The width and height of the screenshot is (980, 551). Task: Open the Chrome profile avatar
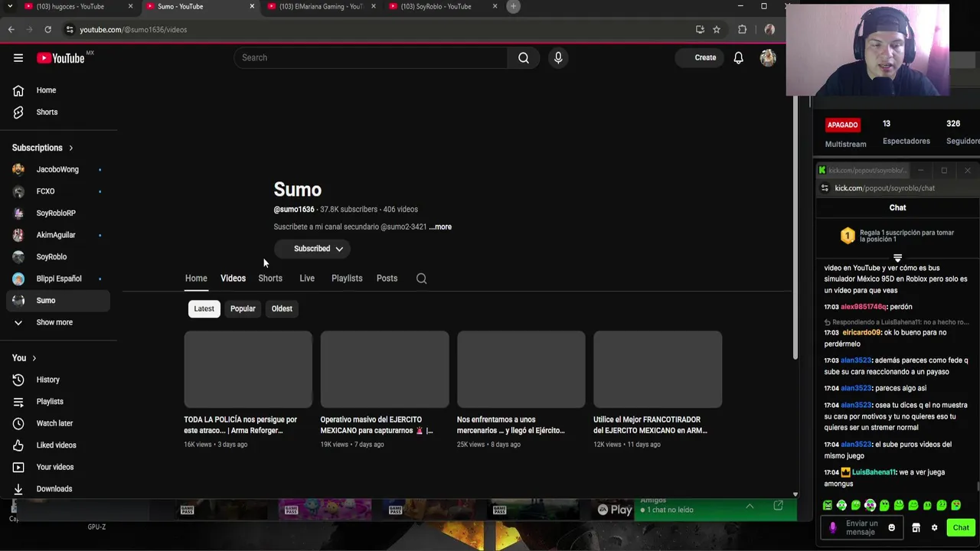point(769,29)
